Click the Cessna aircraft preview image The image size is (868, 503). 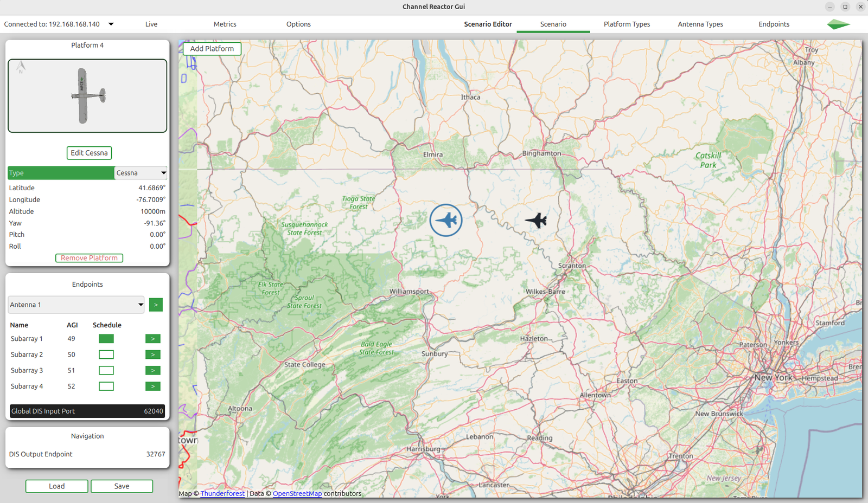click(x=87, y=95)
